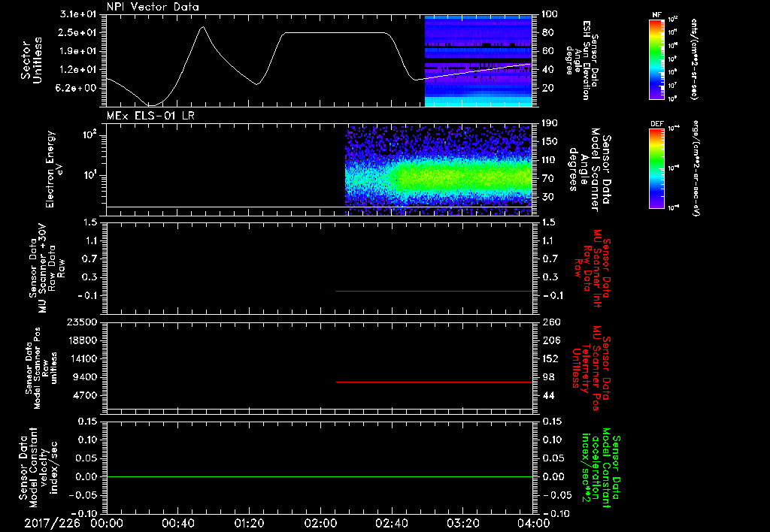This screenshot has height=532, width=770.
Task: Click the NPI sector spectrogram image
Action: [x=478, y=61]
